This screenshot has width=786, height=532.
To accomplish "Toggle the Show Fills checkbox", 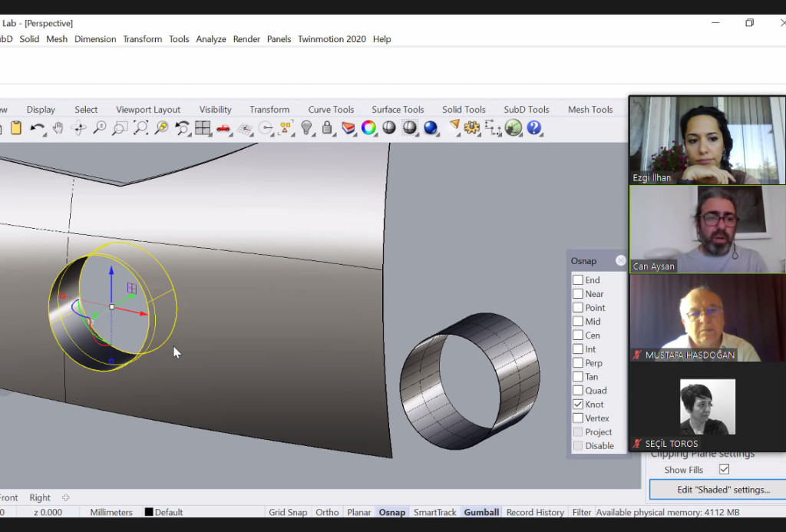I will click(x=724, y=469).
